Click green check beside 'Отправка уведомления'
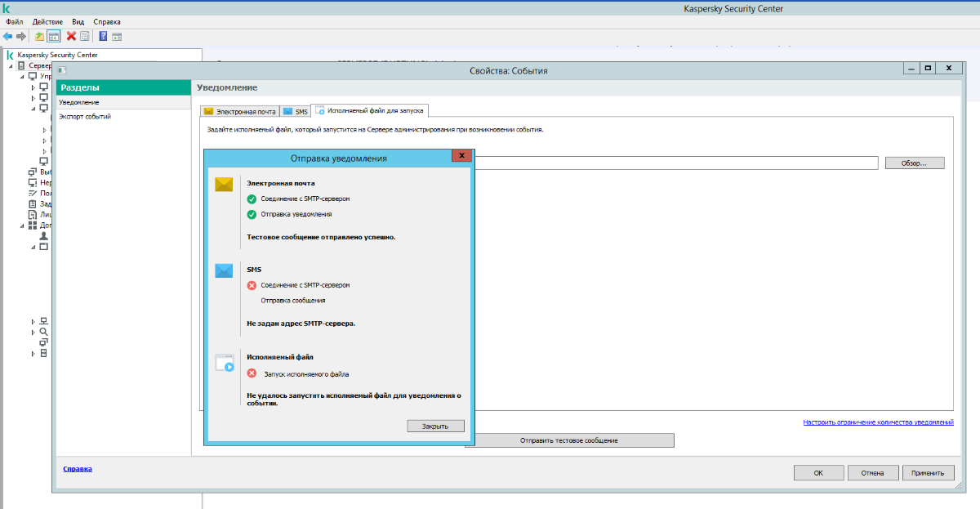This screenshot has width=980, height=509. 252,214
